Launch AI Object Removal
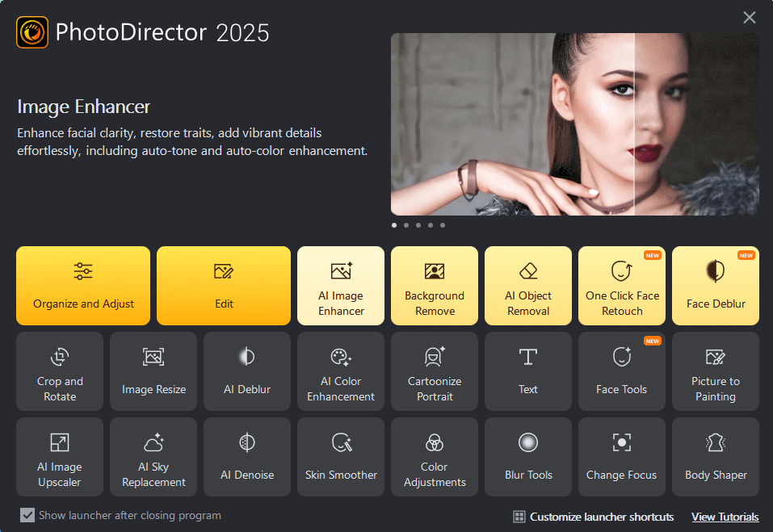The height and width of the screenshot is (532, 773). point(527,286)
